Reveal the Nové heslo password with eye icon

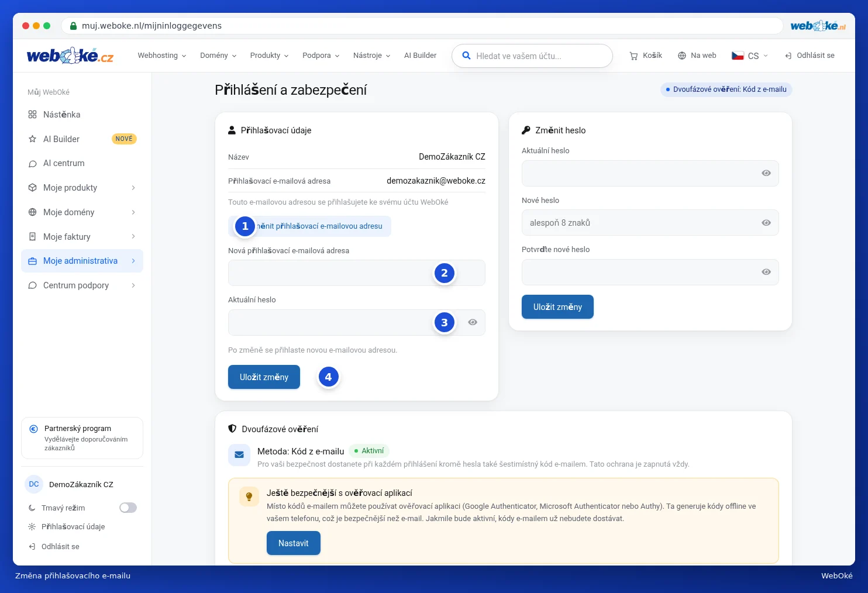pyautogui.click(x=766, y=223)
